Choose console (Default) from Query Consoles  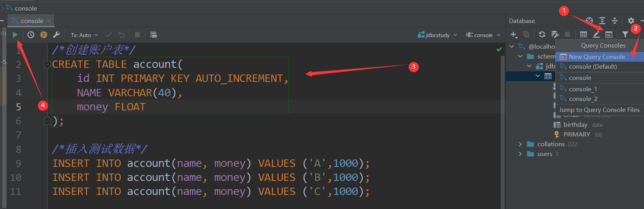click(x=600, y=66)
